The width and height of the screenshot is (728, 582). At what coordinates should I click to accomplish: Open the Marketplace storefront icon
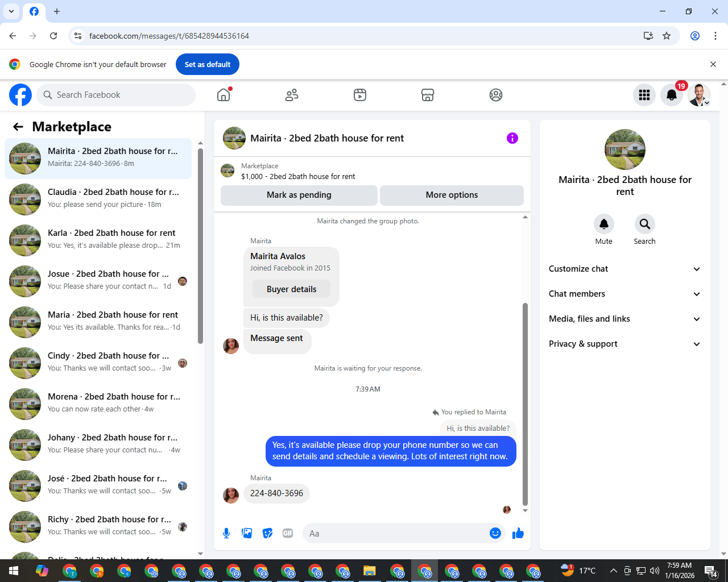(428, 95)
